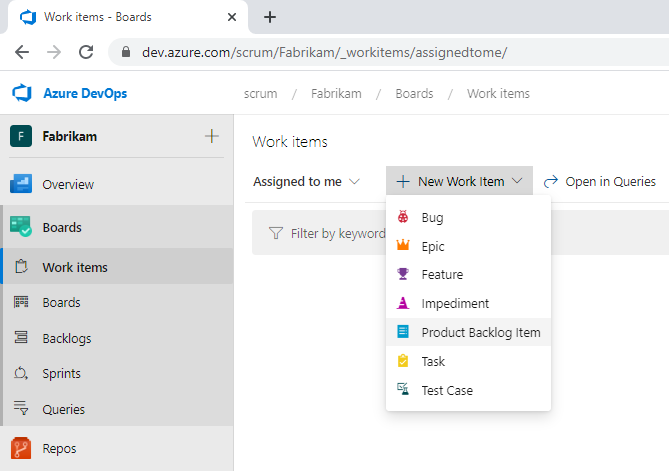Click the filter funnel icon
Image resolution: width=669 pixels, height=471 pixels.
point(276,233)
